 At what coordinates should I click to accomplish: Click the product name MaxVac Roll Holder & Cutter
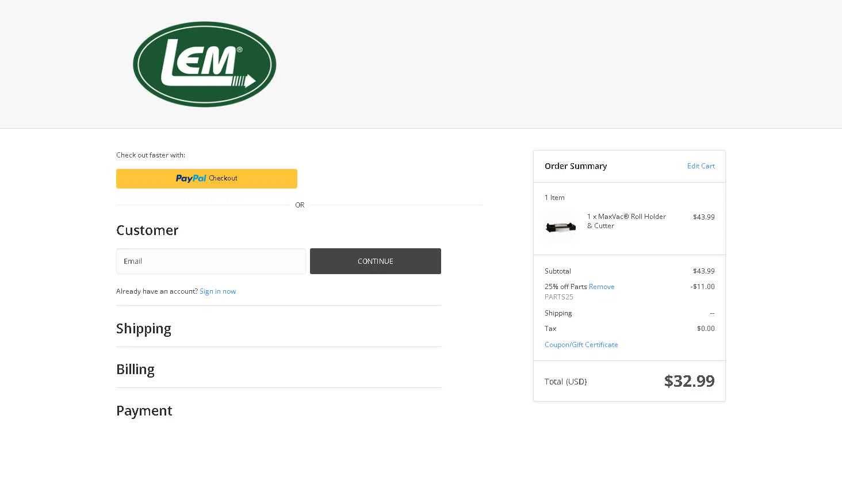pyautogui.click(x=626, y=221)
